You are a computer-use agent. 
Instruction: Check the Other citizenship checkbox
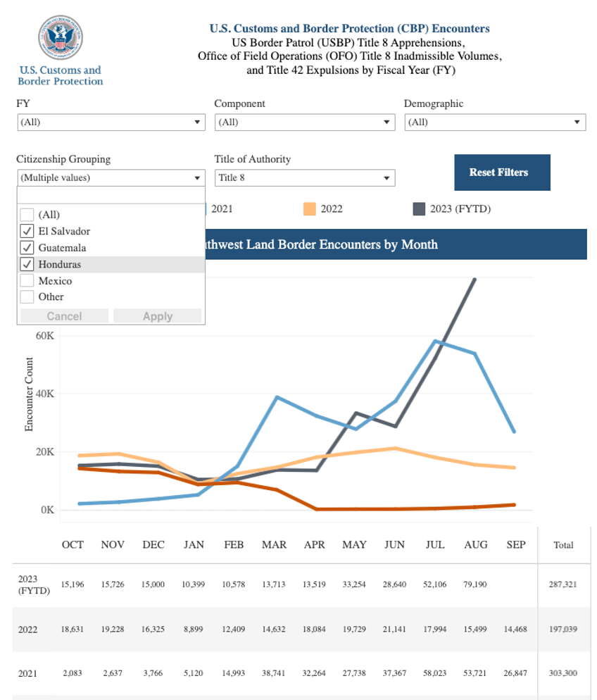27,297
